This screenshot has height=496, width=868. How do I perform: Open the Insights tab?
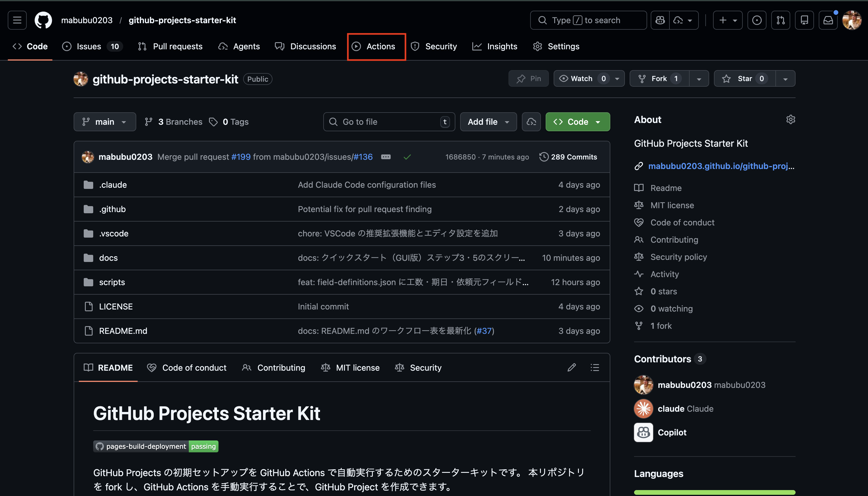coord(495,46)
